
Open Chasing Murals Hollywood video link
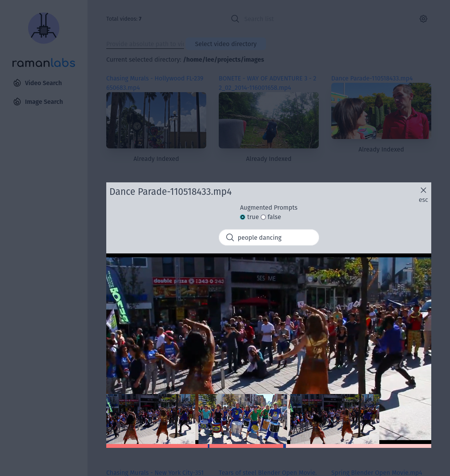pyautogui.click(x=155, y=83)
